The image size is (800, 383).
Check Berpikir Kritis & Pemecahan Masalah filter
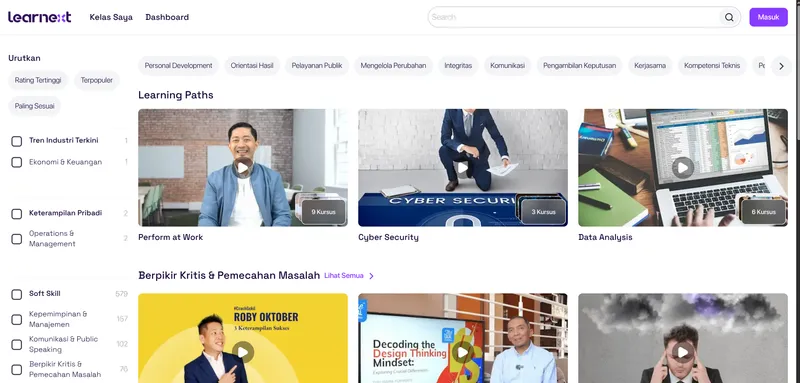(x=17, y=369)
